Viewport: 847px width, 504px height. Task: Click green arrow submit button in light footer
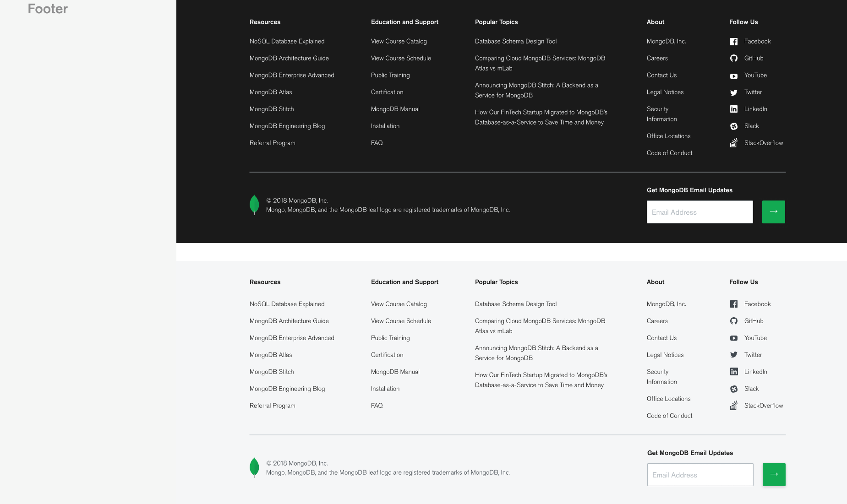(774, 475)
